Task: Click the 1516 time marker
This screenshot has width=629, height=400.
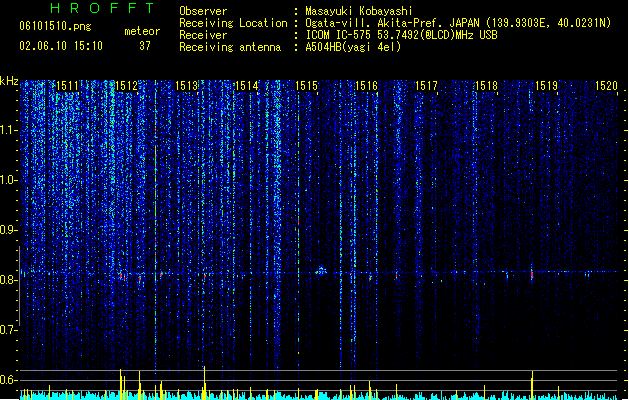Action: click(366, 86)
